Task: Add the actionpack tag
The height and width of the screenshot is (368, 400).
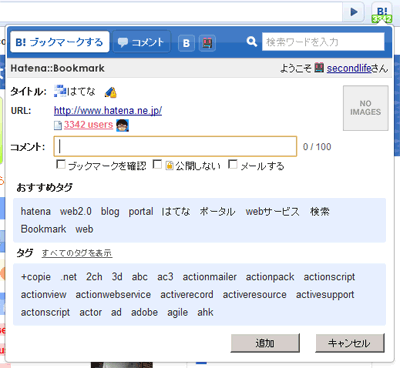Action: [x=270, y=277]
